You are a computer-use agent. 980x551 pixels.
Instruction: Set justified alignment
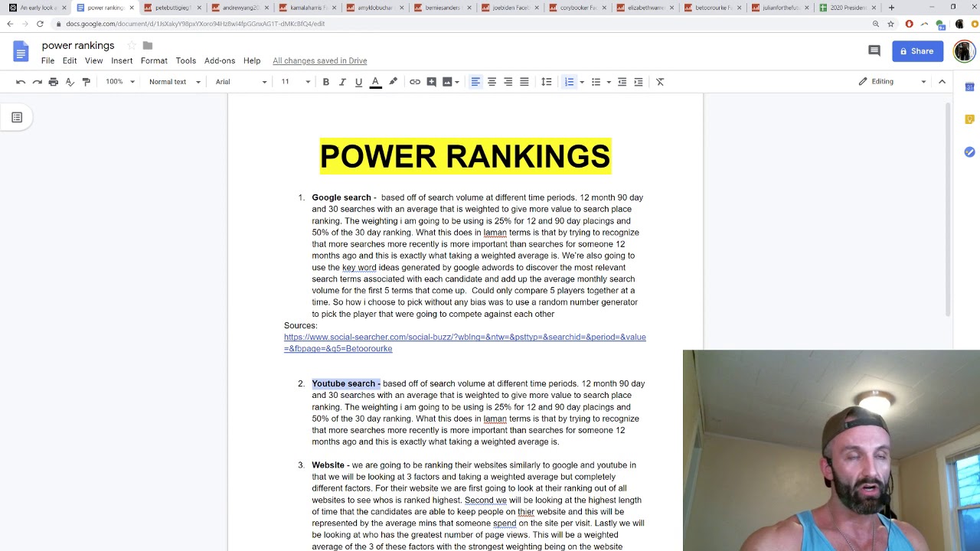524,82
